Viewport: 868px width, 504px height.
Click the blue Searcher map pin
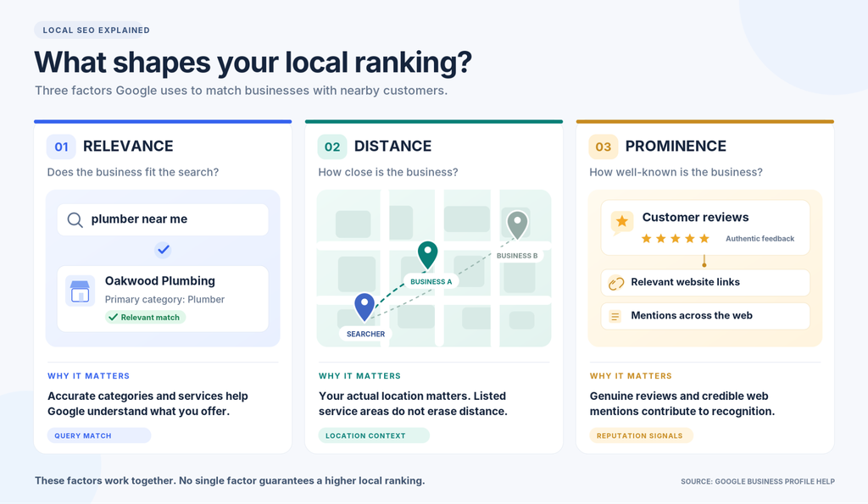(x=364, y=307)
